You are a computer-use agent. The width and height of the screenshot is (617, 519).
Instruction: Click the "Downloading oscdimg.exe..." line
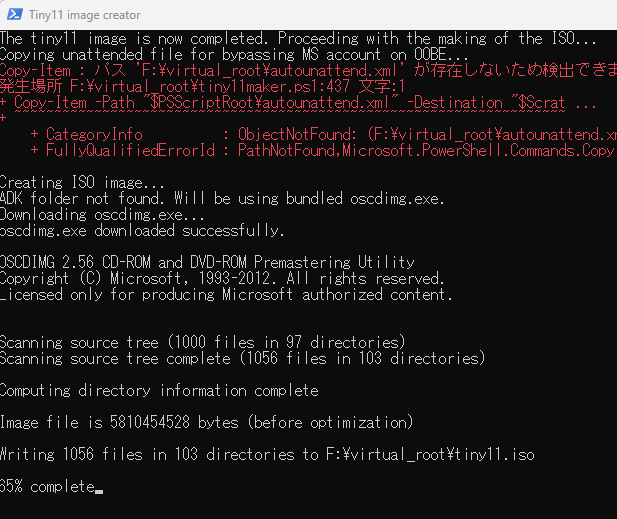[x=103, y=214]
